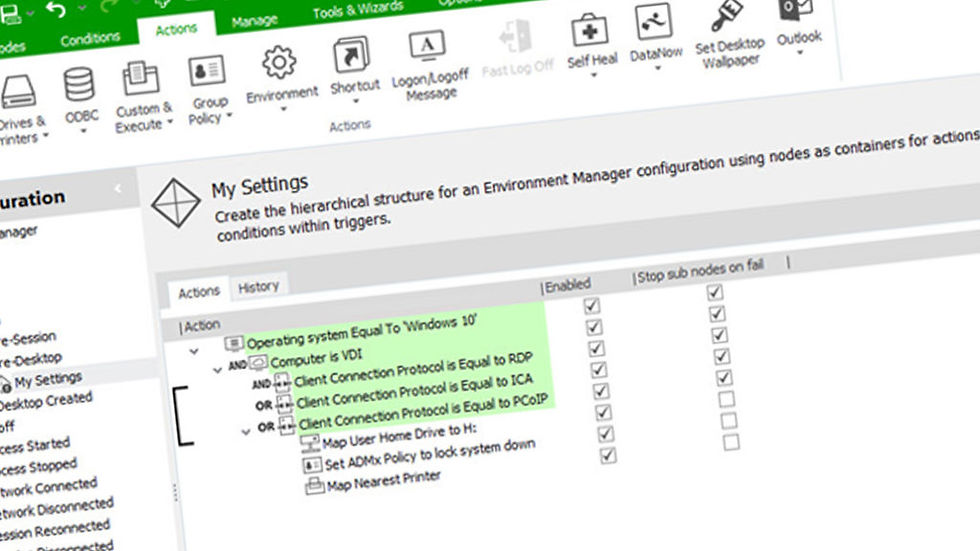
Task: Open the Outlook dropdown menu
Action: pyautogui.click(x=800, y=53)
